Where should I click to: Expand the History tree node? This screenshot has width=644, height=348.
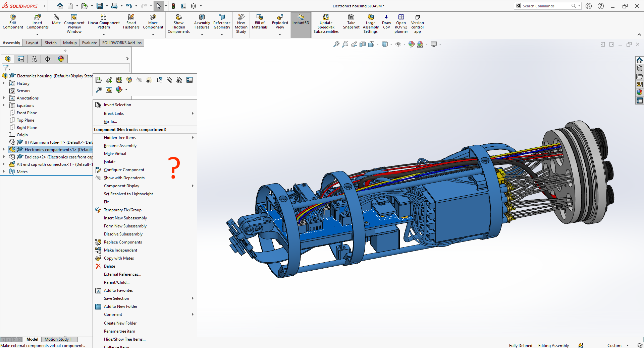(x=4, y=83)
